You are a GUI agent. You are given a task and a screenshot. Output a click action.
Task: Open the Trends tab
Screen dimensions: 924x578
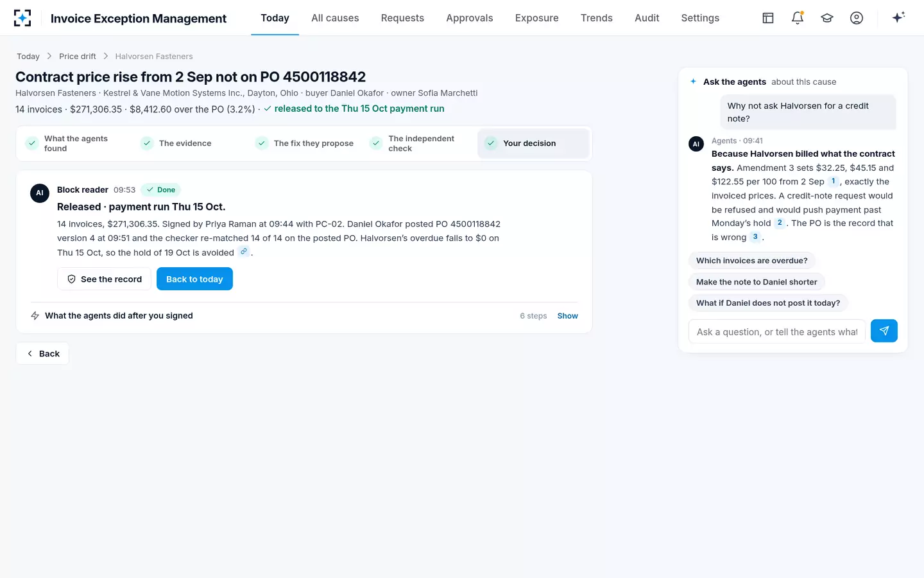click(597, 18)
